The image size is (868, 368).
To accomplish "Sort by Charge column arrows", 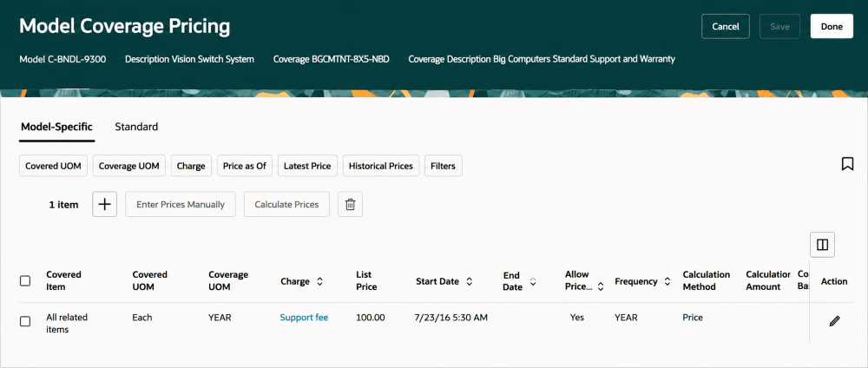I will (x=319, y=281).
